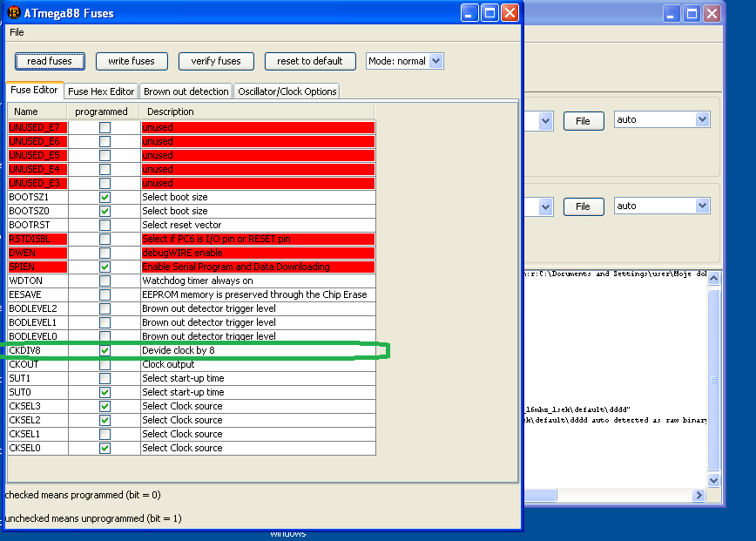Uncheck the CKSEL3 checkbox
756x541 pixels.
[105, 407]
